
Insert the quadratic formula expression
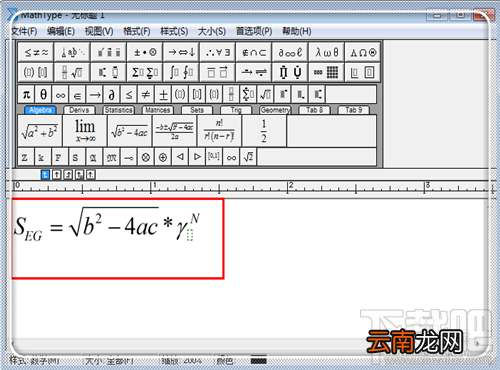click(175, 131)
